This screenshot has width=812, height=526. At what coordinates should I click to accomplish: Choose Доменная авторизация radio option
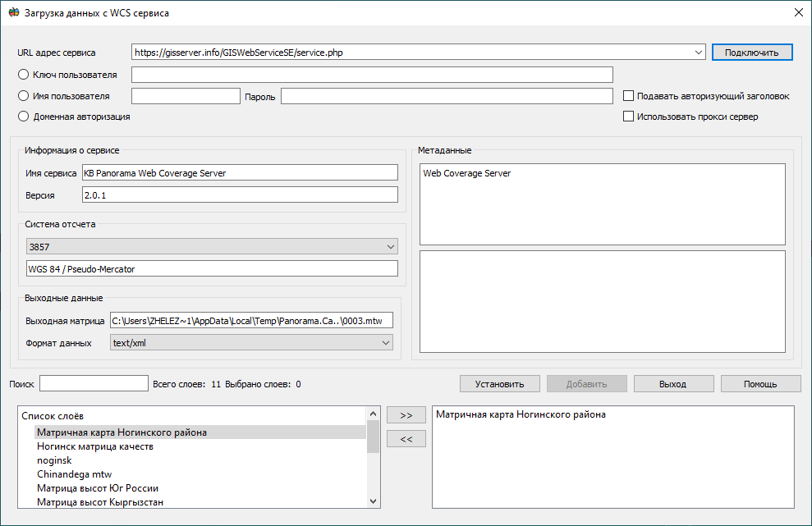pyautogui.click(x=23, y=117)
